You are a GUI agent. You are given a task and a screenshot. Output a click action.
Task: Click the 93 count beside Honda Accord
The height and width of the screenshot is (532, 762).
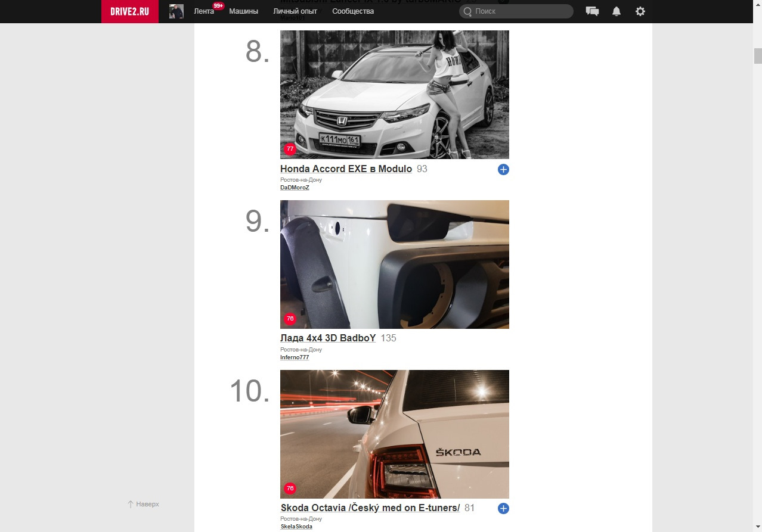[x=422, y=169]
